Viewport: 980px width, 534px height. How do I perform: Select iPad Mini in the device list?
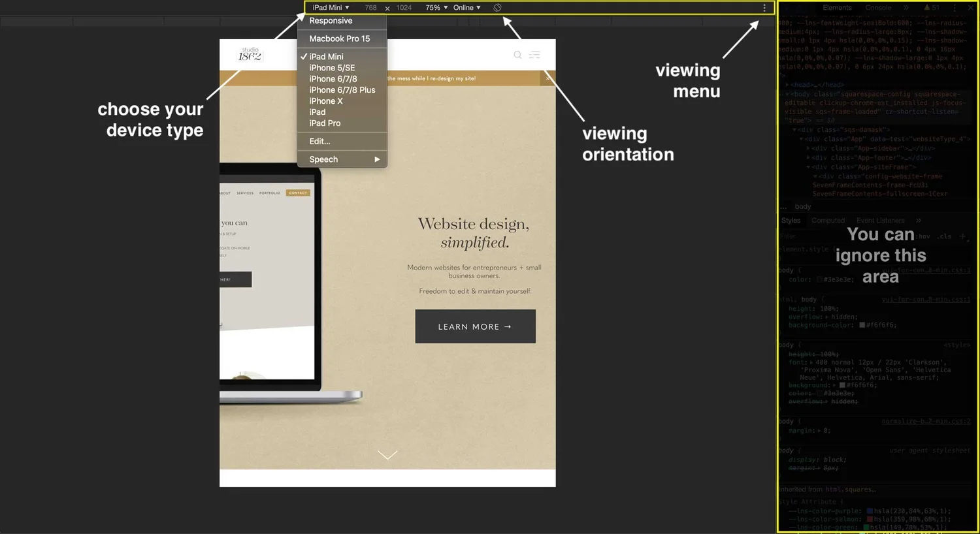point(328,56)
